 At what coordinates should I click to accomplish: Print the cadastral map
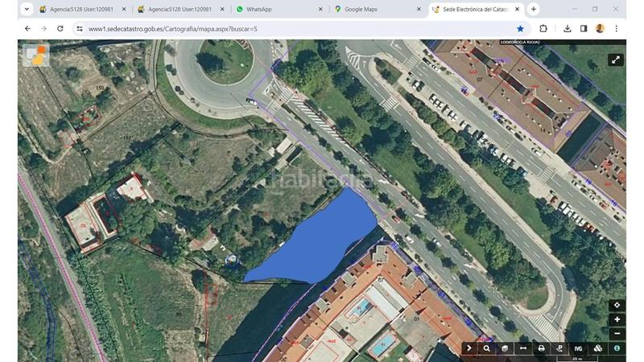click(542, 348)
